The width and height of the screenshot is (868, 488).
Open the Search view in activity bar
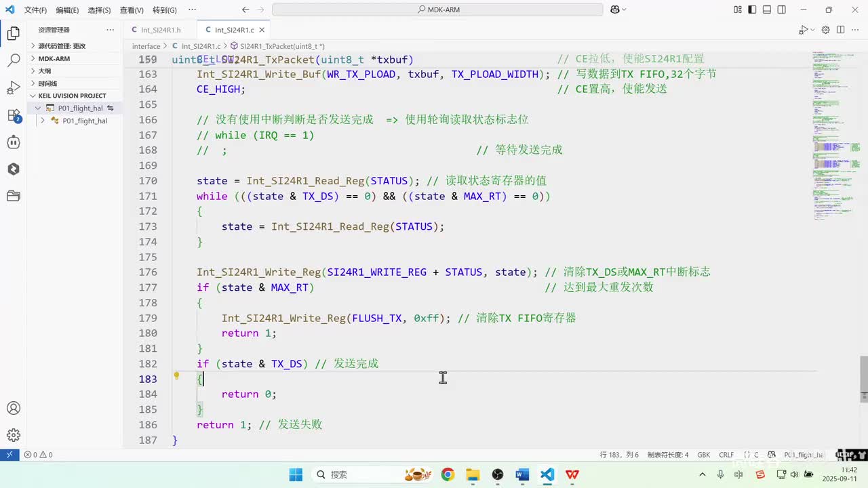pyautogui.click(x=13, y=60)
